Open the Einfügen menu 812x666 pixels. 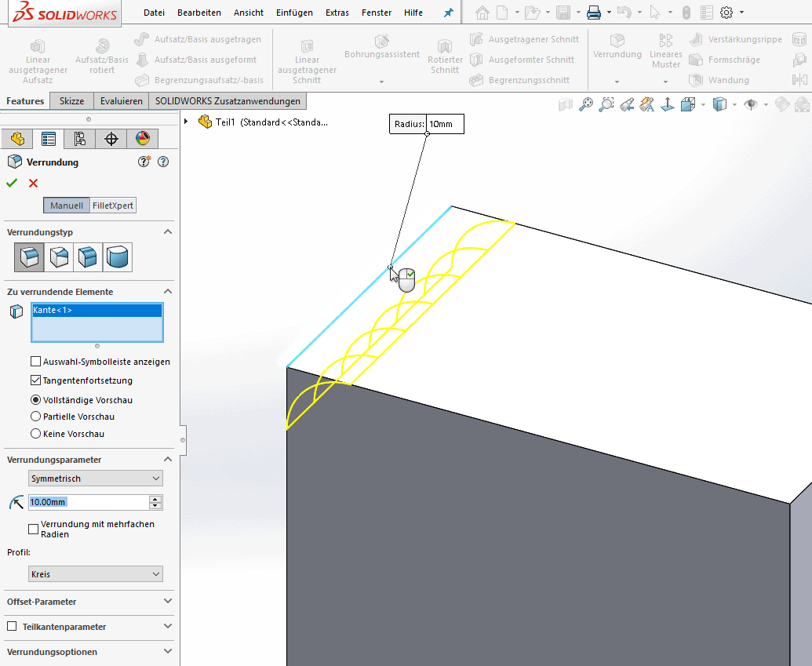[x=294, y=13]
